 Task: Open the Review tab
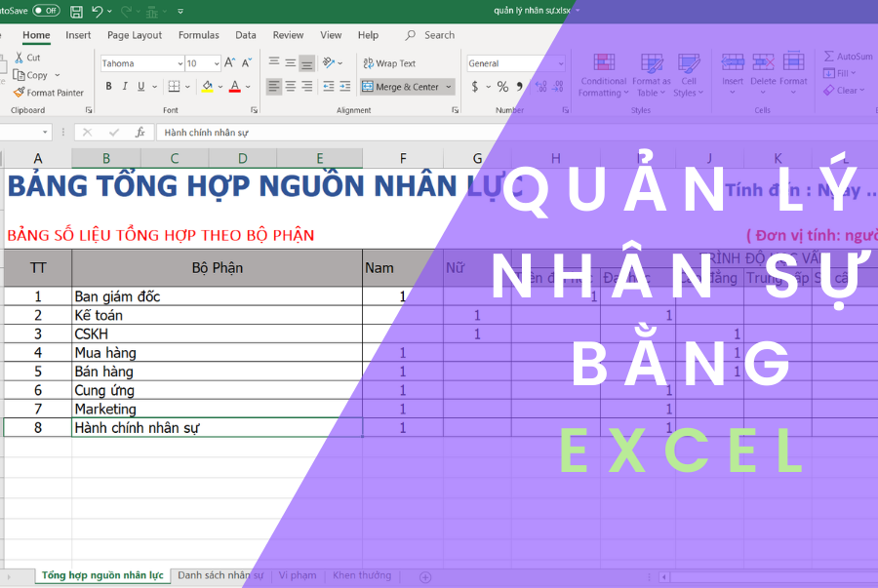click(x=288, y=35)
